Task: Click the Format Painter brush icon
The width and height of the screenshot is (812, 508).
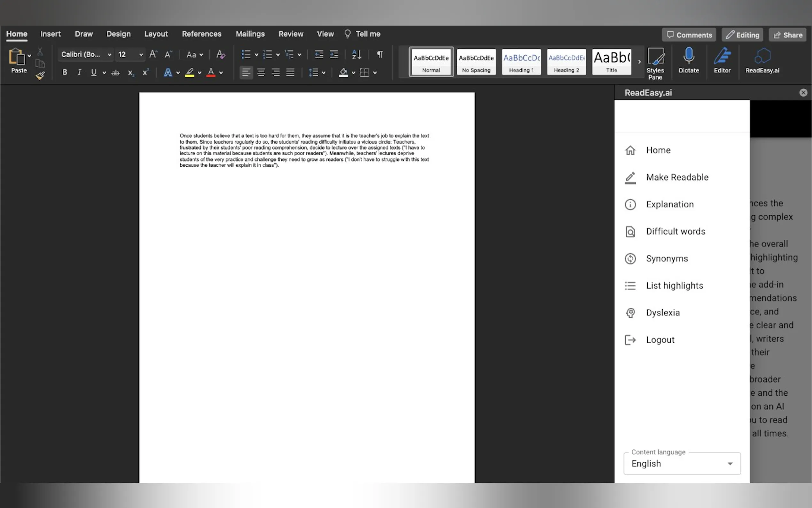Action: [40, 75]
